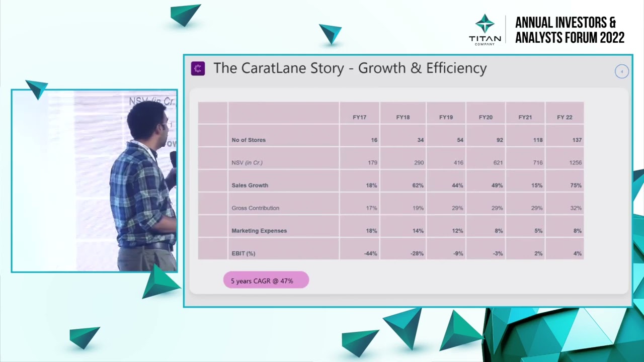This screenshot has width=644, height=362.
Task: Click NSV value 290
Action: tap(419, 162)
